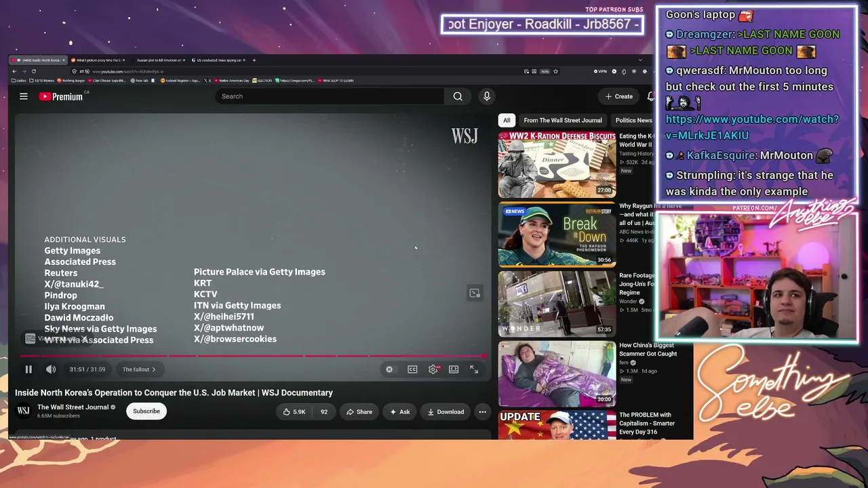Screen dimensions: 868x488
Task: Reload the page with refresh icon
Action: [x=33, y=71]
